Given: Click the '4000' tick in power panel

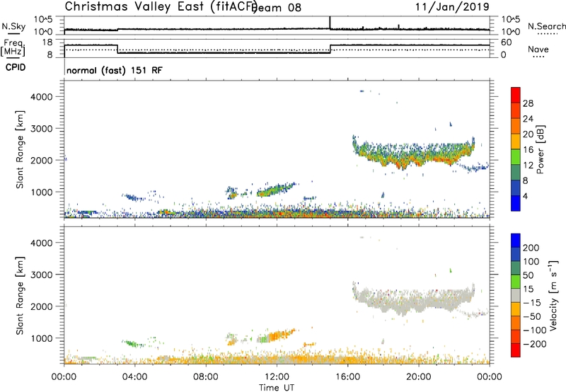Looking at the screenshot, I should 42,97.
